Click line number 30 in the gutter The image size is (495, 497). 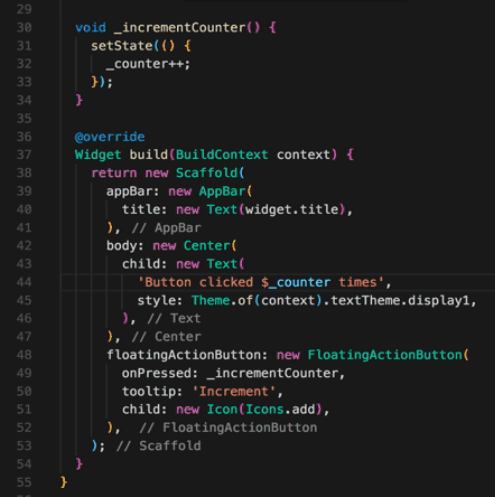24,27
